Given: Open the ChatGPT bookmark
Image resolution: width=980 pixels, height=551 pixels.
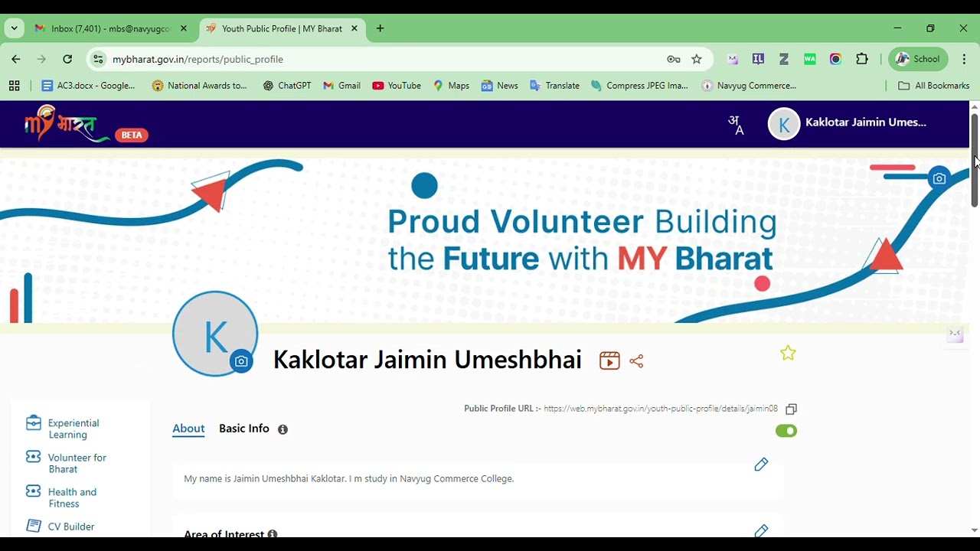Looking at the screenshot, I should 287,86.
